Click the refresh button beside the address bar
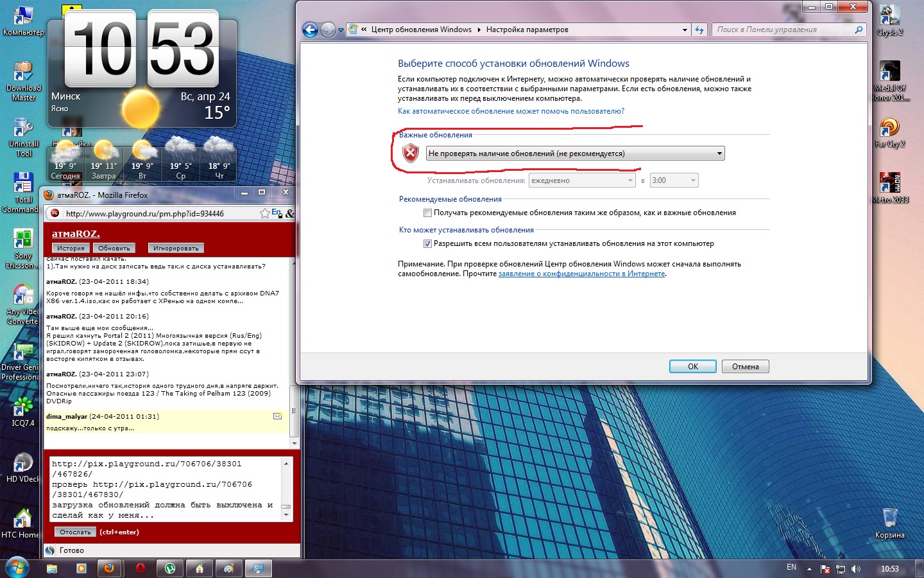Screen dimensions: 924x578 coord(699,30)
